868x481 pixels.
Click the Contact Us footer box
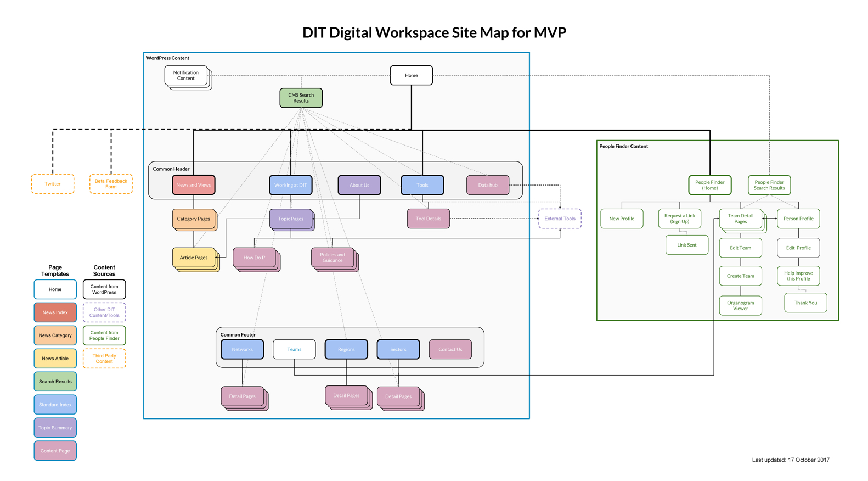(450, 349)
